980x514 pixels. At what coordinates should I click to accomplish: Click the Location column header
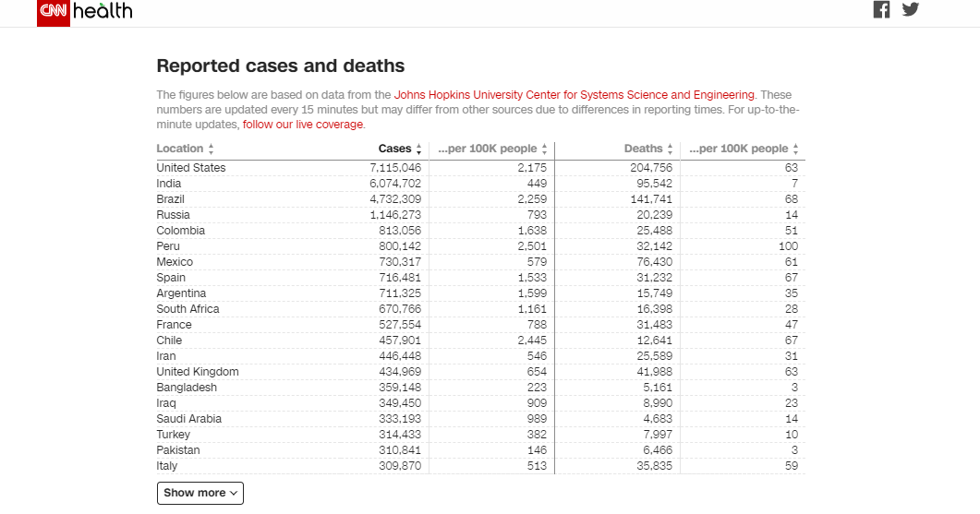[179, 149]
